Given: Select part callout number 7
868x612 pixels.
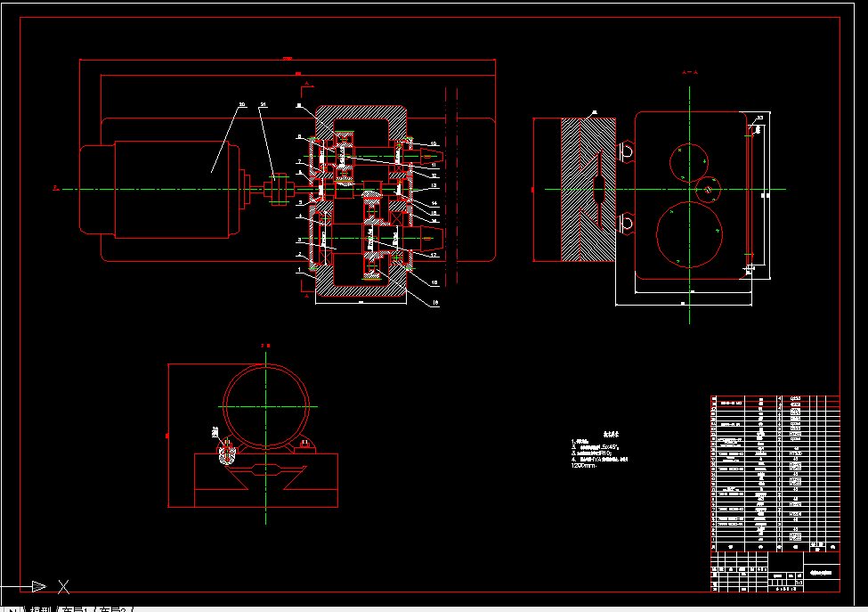Looking at the screenshot, I should click(x=299, y=162).
